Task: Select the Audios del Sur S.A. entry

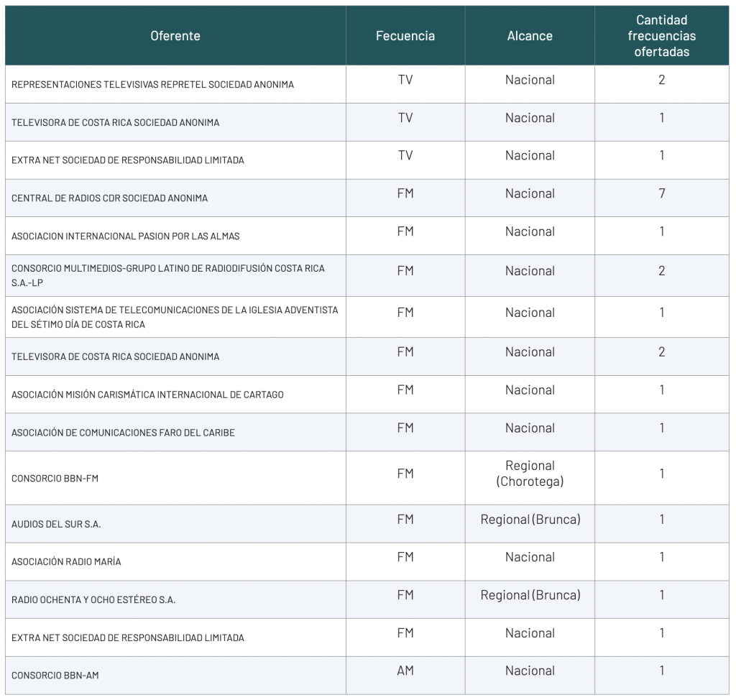Action: point(56,525)
